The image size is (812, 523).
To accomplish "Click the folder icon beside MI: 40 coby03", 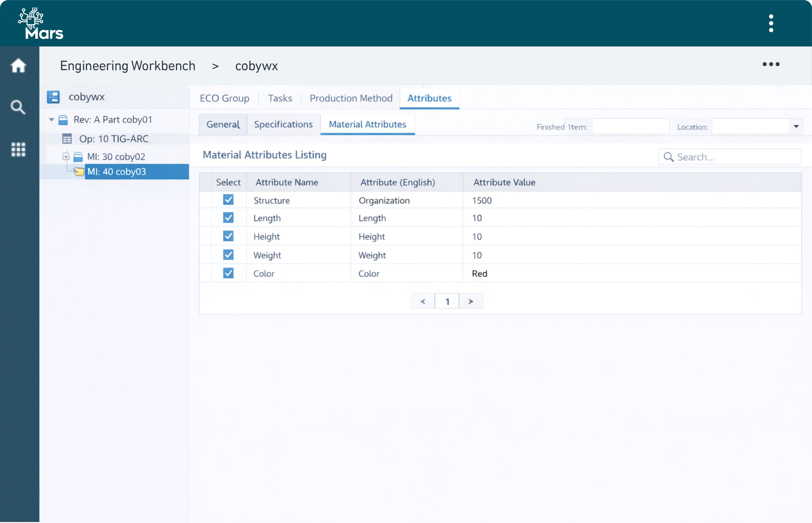I will (79, 172).
